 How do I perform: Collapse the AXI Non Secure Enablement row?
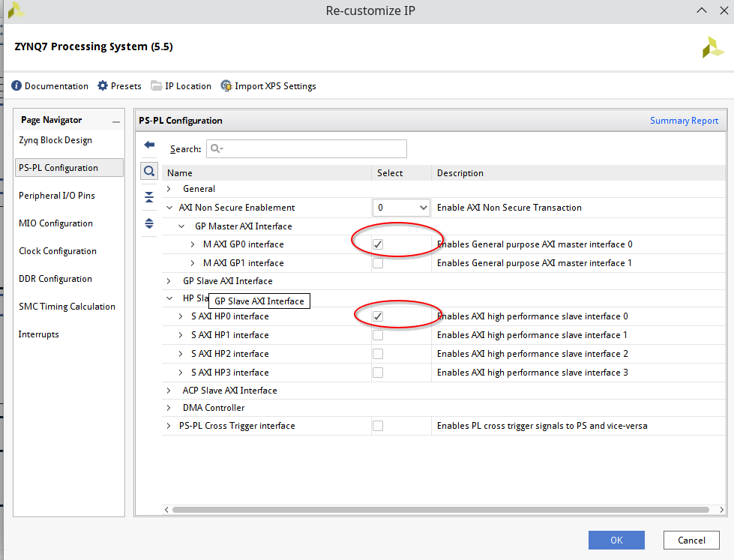[x=169, y=208]
